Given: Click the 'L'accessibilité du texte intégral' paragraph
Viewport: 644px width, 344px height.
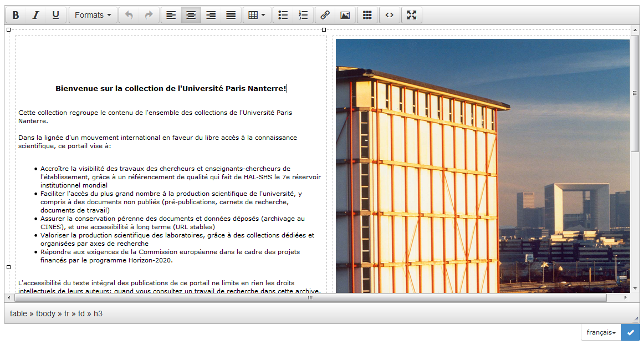Looking at the screenshot, I should pyautogui.click(x=169, y=287).
